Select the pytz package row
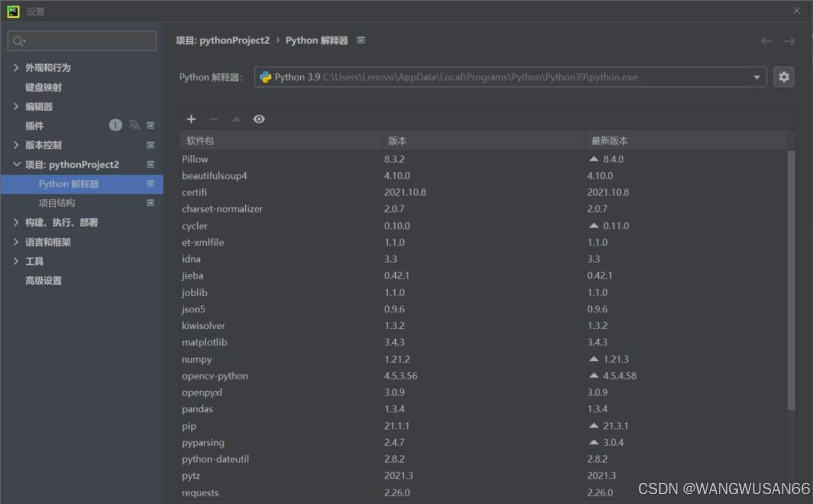 [x=484, y=476]
